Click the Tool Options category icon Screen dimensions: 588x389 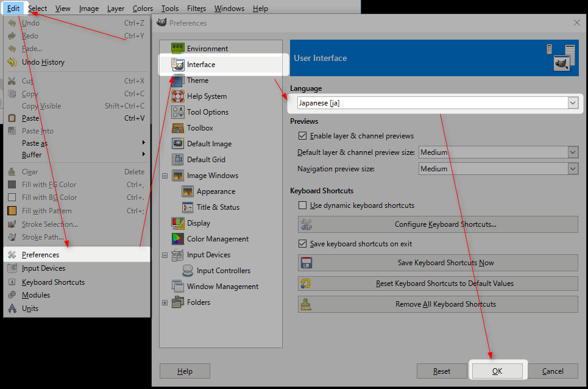pyautogui.click(x=178, y=112)
